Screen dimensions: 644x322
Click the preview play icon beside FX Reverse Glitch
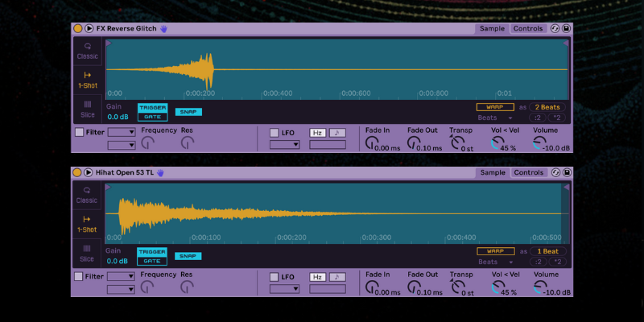89,28
